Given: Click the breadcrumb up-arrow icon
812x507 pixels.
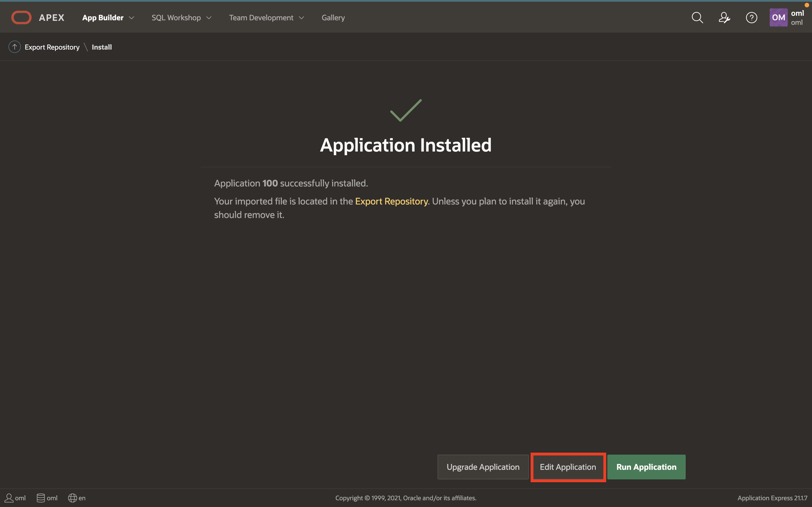Looking at the screenshot, I should (x=14, y=47).
